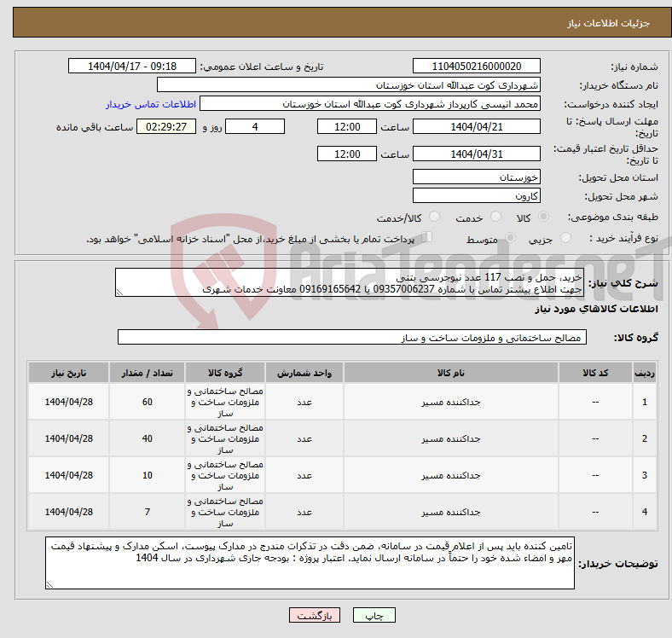Image resolution: width=672 pixels, height=638 pixels.
Task: Click the delivery city field کارون
Action: (476, 195)
